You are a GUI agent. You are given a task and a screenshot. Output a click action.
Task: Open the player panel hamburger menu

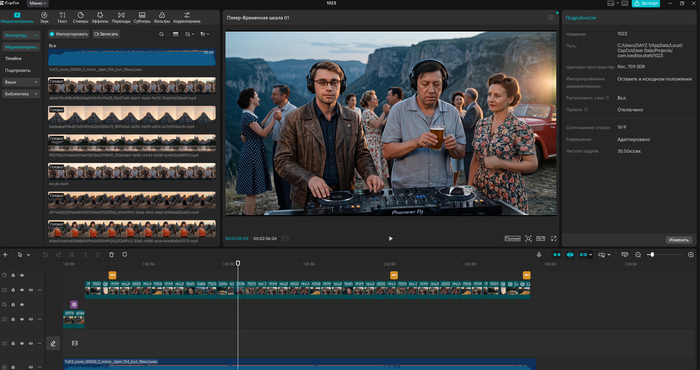550,17
